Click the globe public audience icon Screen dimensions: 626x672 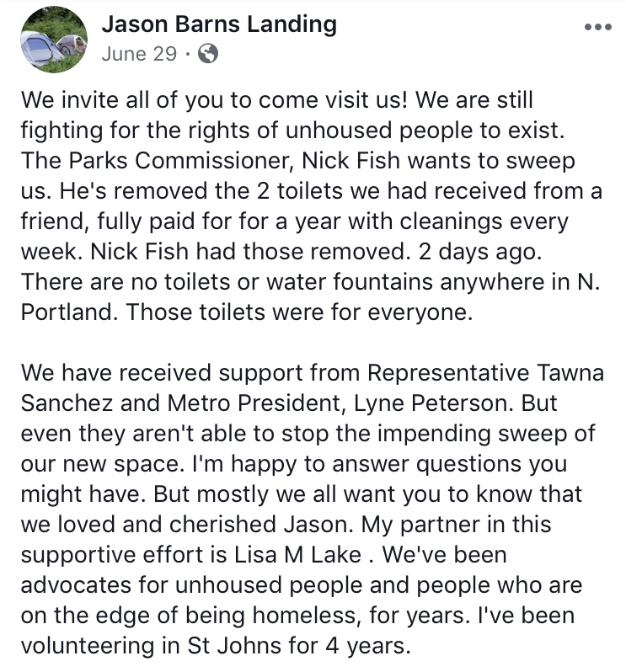(207, 54)
